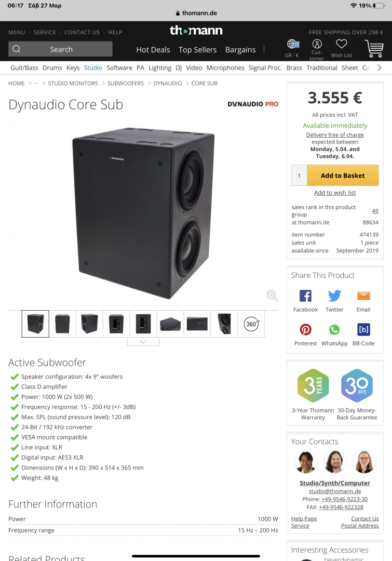Image resolution: width=392 pixels, height=561 pixels.
Task: Click the Add to wish list link
Action: click(335, 193)
